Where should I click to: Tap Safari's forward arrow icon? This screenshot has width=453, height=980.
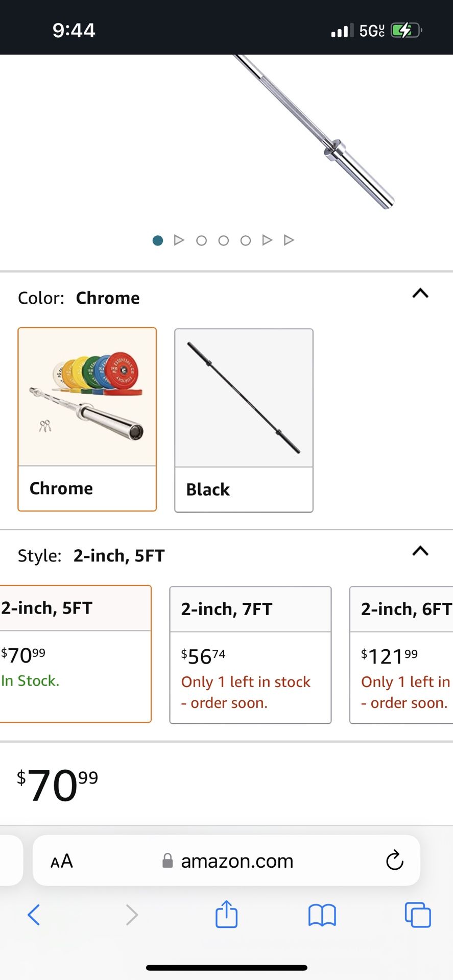(132, 915)
